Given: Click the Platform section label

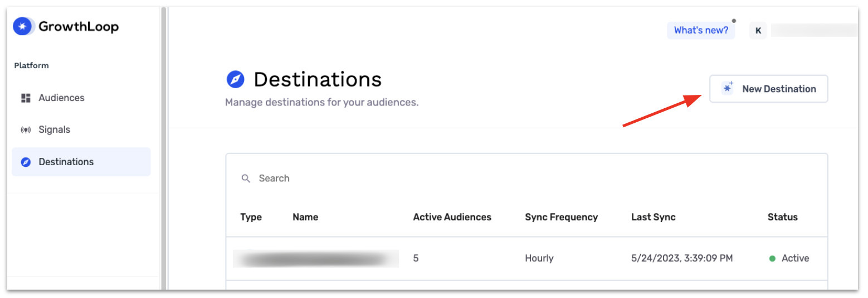Looking at the screenshot, I should tap(31, 65).
